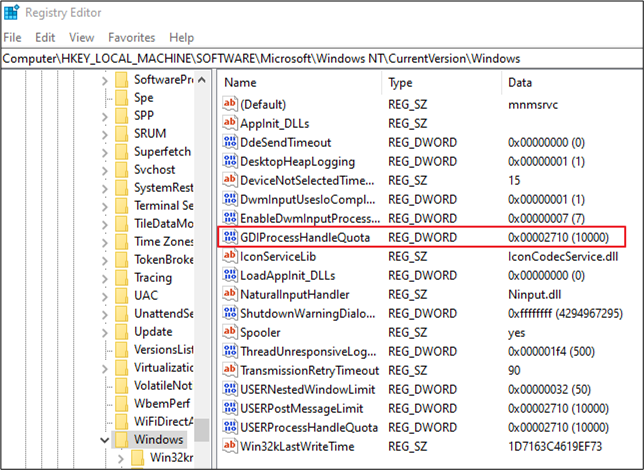This screenshot has height=470, width=644.
Task: Open the Favorites menu
Action: coord(132,37)
